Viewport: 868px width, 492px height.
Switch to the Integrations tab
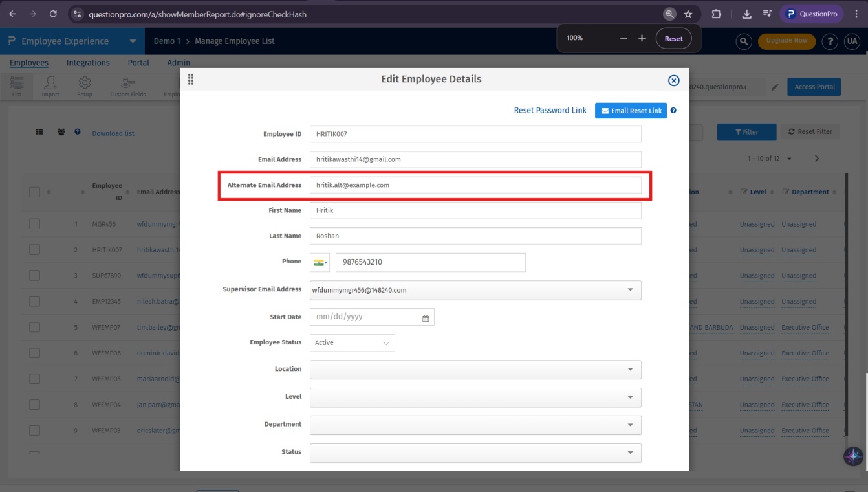click(87, 62)
